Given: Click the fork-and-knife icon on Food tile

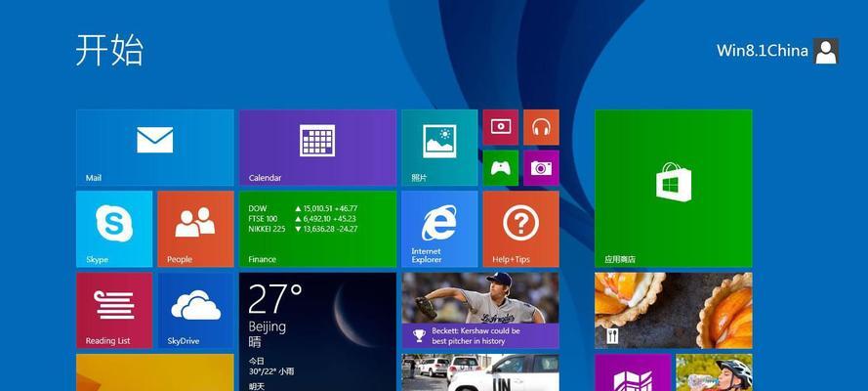Looking at the screenshot, I should coord(612,335).
